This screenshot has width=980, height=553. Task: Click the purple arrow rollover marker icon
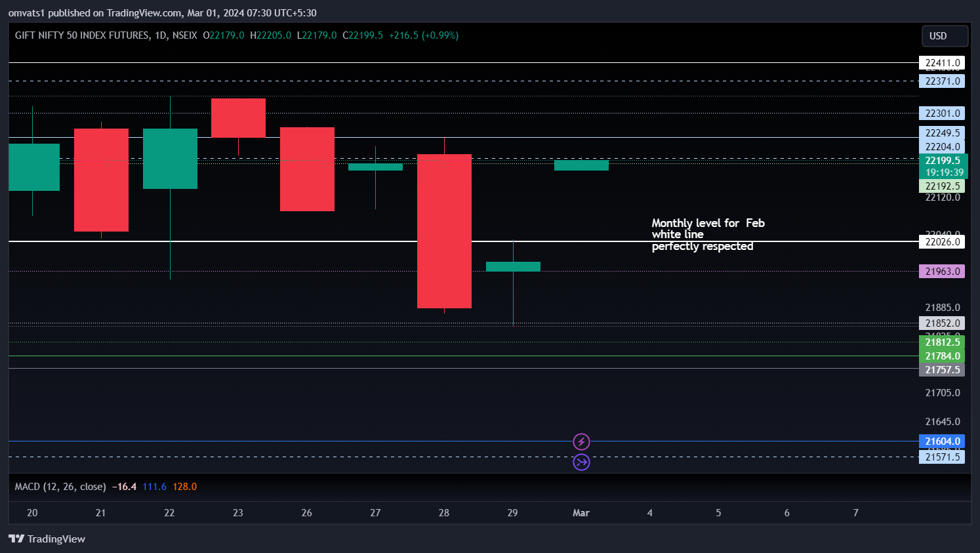click(581, 462)
